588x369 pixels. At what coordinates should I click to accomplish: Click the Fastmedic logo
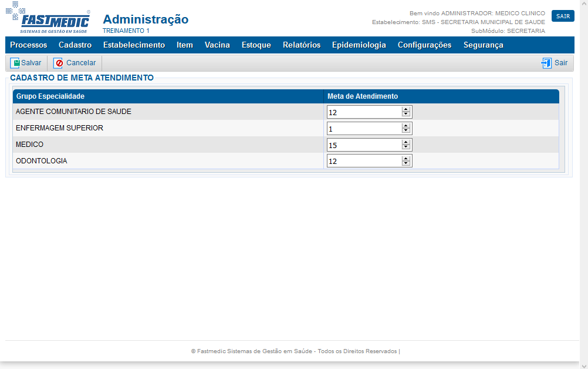[48, 17]
